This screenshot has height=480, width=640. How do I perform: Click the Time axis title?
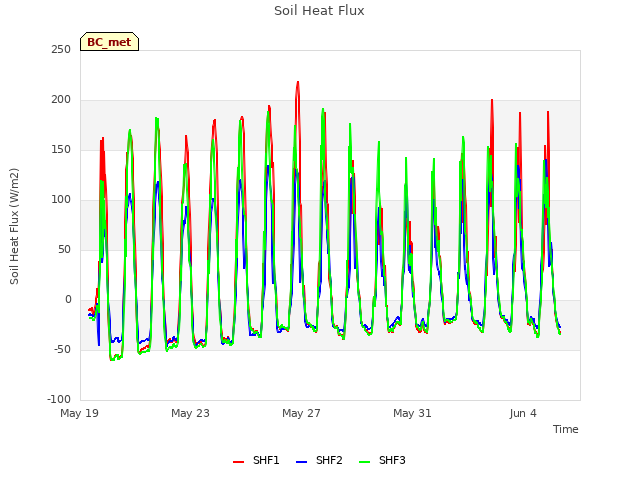tap(566, 429)
